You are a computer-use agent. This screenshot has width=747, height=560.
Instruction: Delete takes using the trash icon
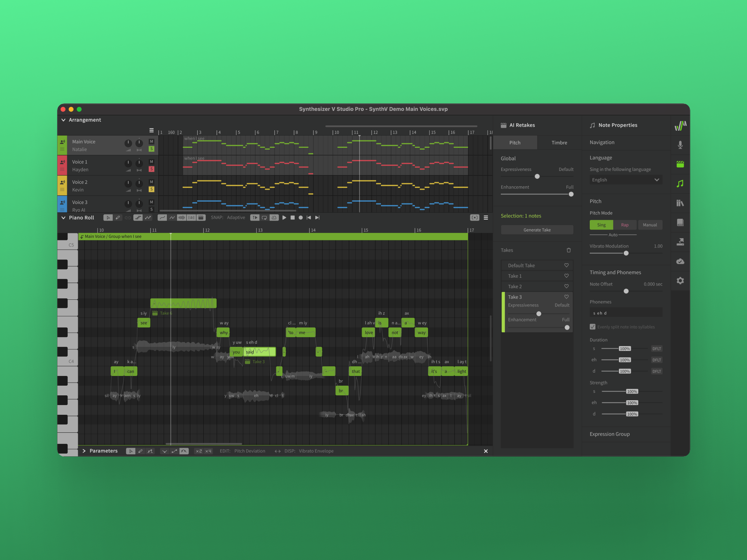point(568,250)
